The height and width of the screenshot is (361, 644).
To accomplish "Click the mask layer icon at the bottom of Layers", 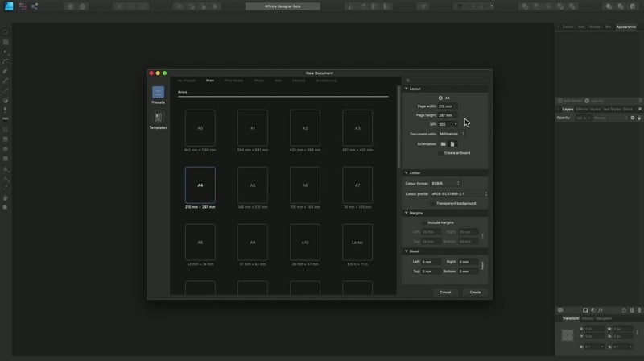I will click(x=585, y=310).
